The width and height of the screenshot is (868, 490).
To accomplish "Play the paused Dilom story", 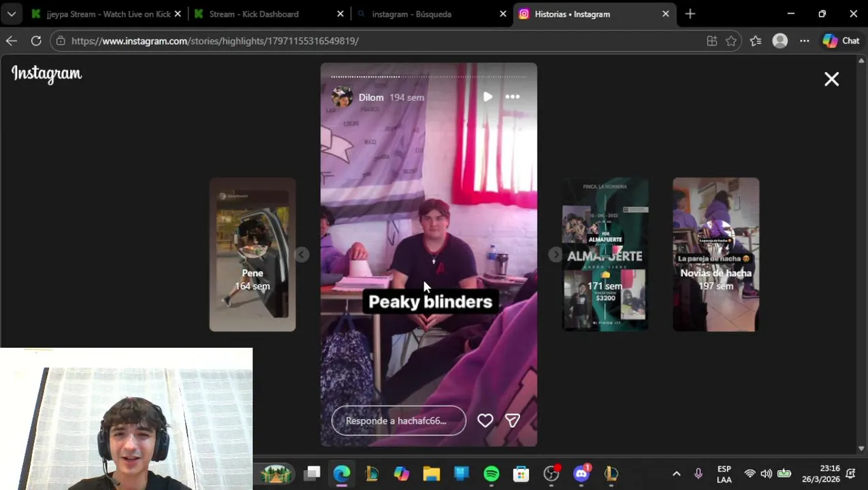I will click(487, 97).
